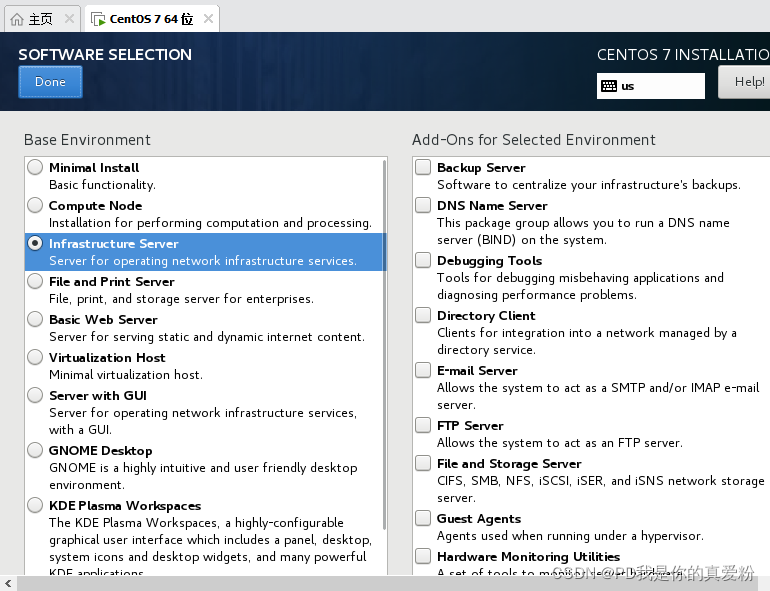Switch to the CentOS 7 64 位 tab

point(151,19)
